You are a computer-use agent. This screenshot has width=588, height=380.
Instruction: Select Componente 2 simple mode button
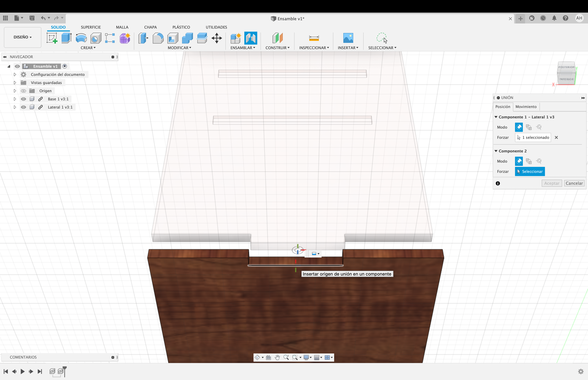(x=519, y=161)
